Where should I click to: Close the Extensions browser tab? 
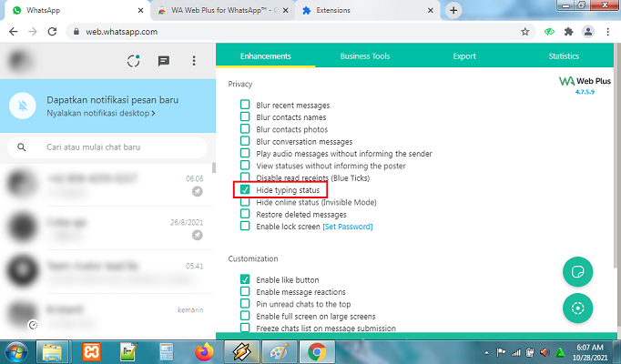point(431,11)
